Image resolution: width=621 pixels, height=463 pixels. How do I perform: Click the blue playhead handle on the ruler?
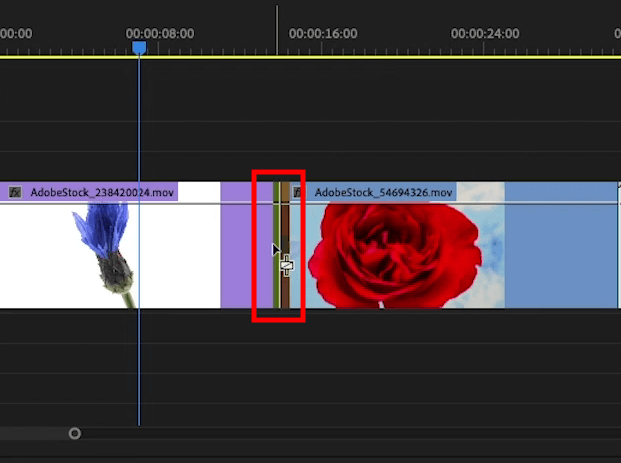[x=139, y=48]
